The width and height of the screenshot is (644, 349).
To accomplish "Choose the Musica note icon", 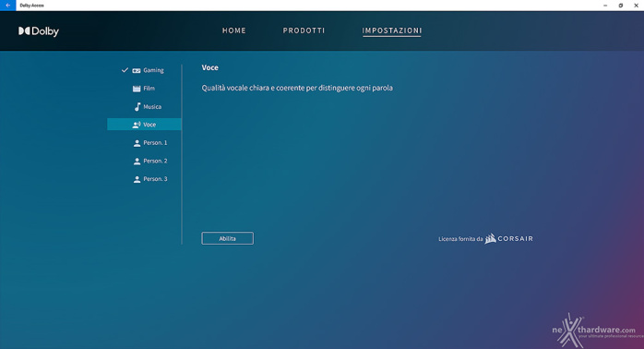I will tap(137, 107).
